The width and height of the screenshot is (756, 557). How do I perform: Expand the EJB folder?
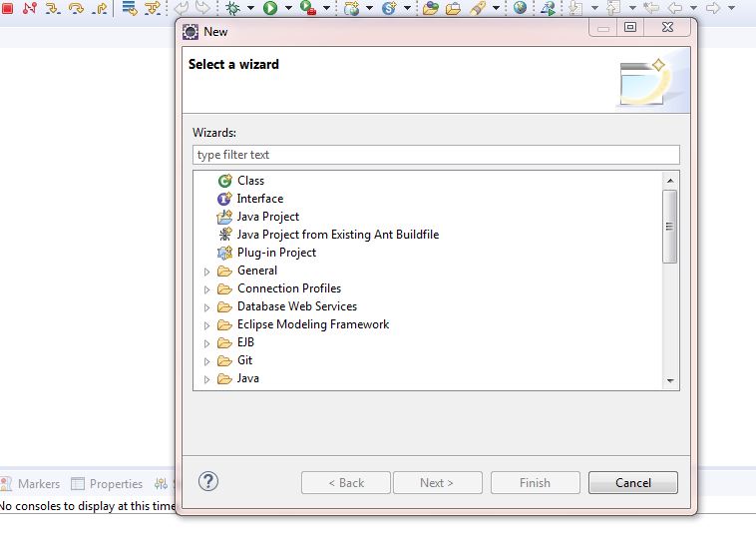click(206, 343)
